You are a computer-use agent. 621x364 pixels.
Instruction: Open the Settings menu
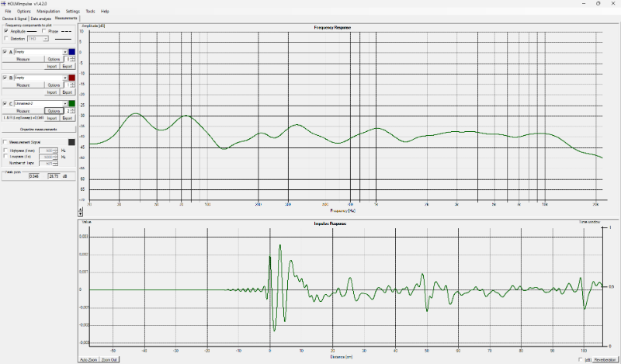point(72,11)
